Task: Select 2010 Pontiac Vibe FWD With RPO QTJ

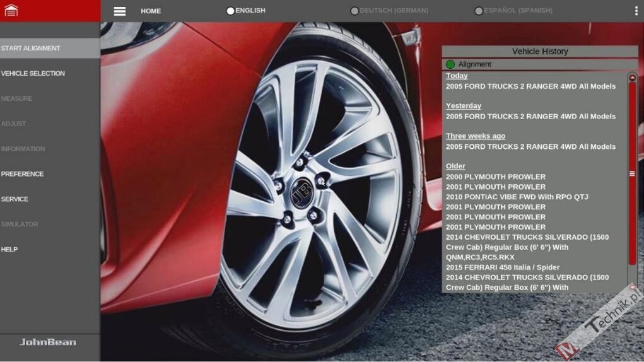Action: click(517, 197)
